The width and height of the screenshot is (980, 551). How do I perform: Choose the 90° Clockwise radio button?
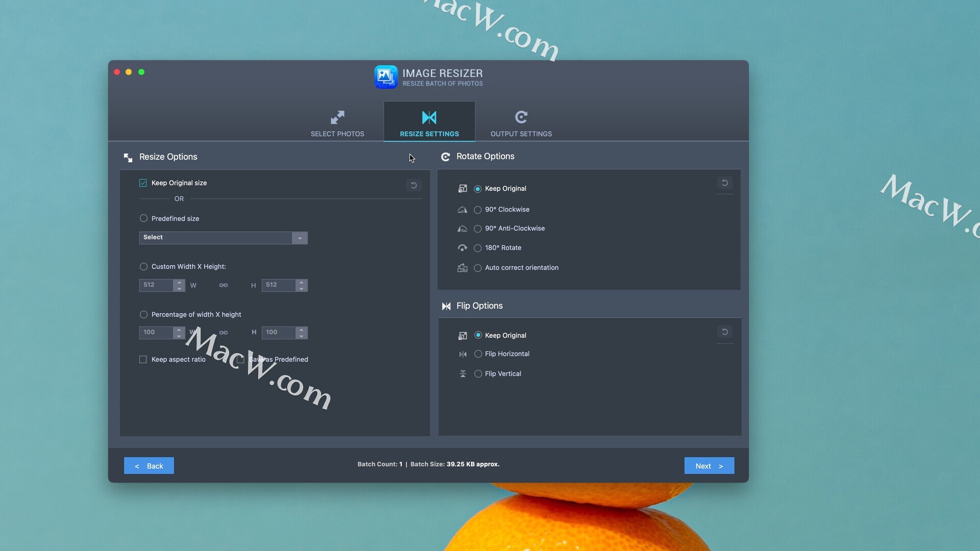coord(478,210)
